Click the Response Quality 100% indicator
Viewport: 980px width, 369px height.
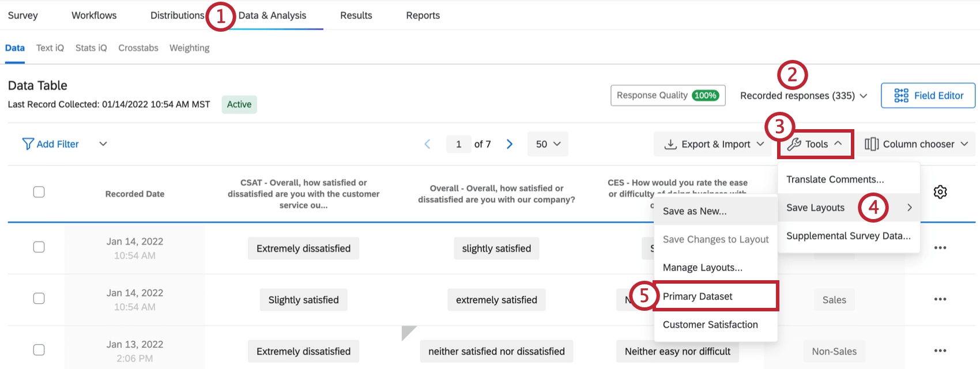668,96
